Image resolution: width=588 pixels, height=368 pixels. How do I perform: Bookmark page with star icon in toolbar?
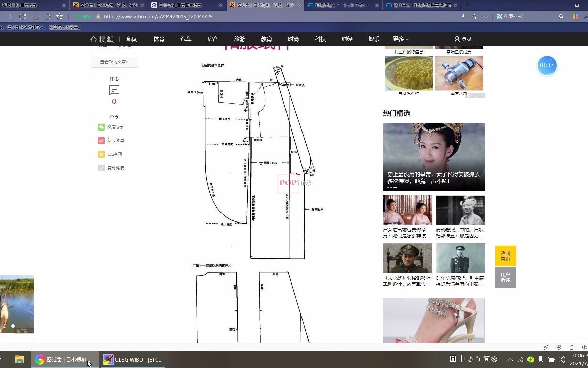click(60, 16)
